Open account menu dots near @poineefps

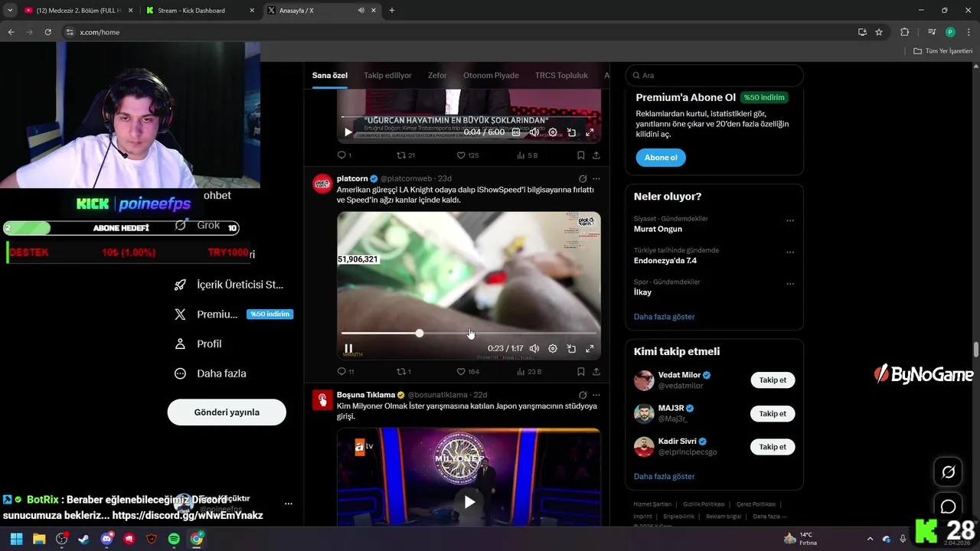(x=289, y=504)
